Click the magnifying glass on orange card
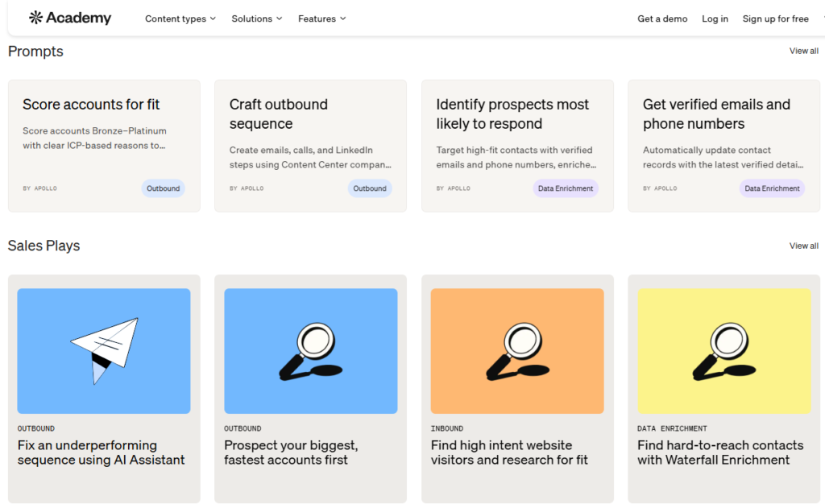Viewport: 825px width, 504px height. pos(517,350)
